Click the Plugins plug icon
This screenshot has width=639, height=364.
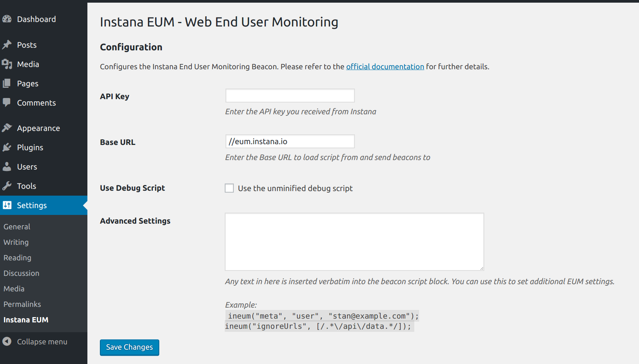point(7,147)
